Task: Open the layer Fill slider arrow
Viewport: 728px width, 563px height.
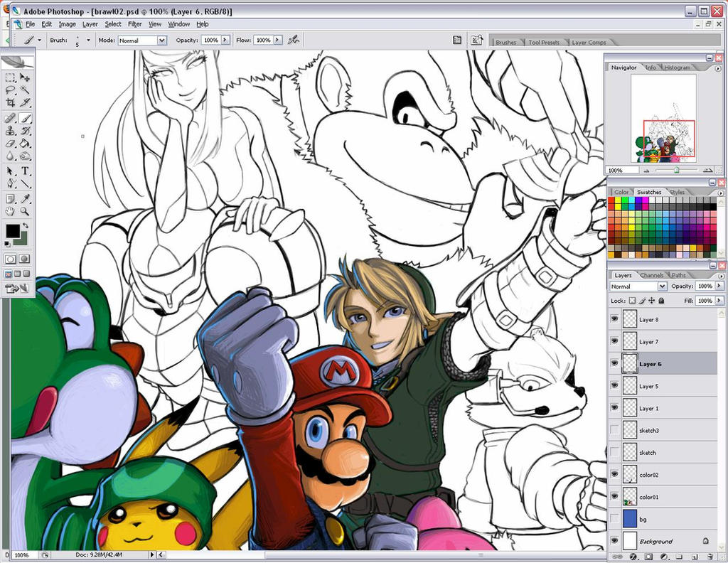Action: pos(719,301)
